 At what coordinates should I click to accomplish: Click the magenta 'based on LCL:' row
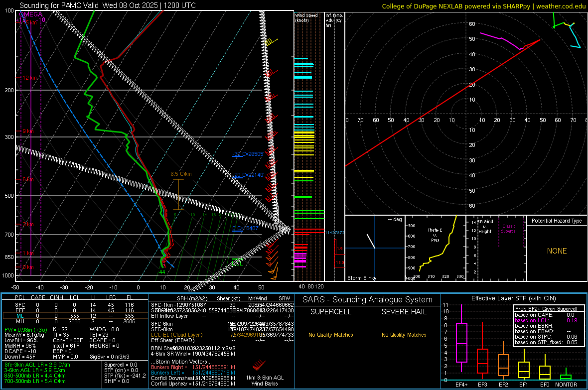(546, 320)
